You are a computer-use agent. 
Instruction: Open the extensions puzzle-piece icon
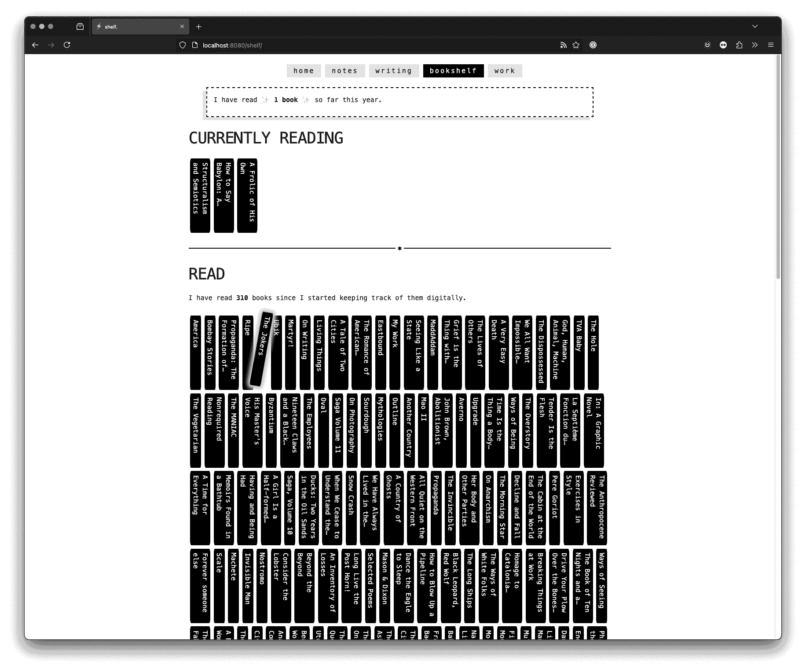(x=739, y=45)
